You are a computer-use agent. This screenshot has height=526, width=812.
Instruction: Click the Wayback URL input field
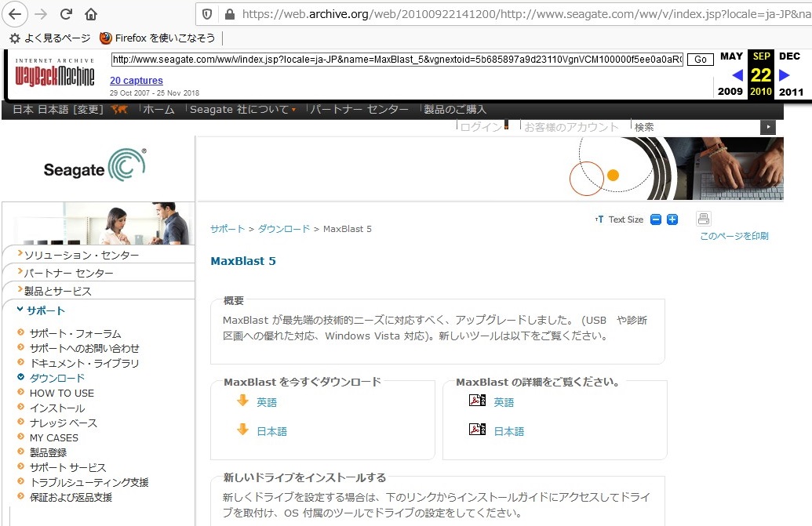click(397, 60)
